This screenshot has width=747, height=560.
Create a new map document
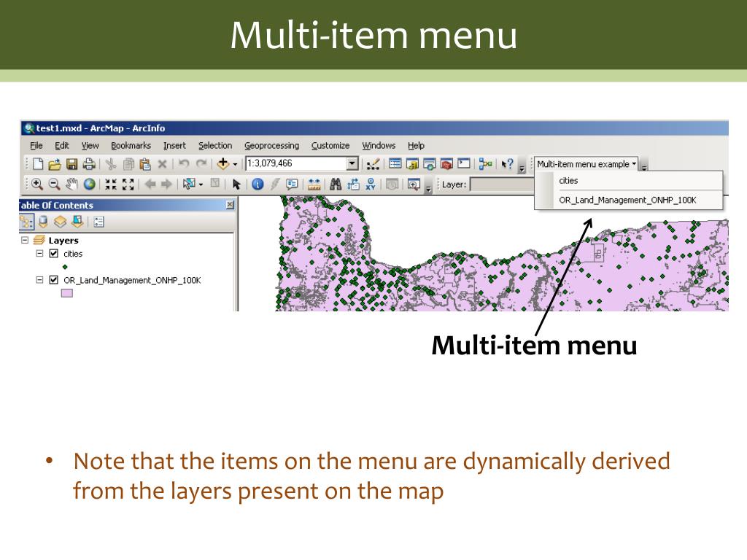(38, 164)
